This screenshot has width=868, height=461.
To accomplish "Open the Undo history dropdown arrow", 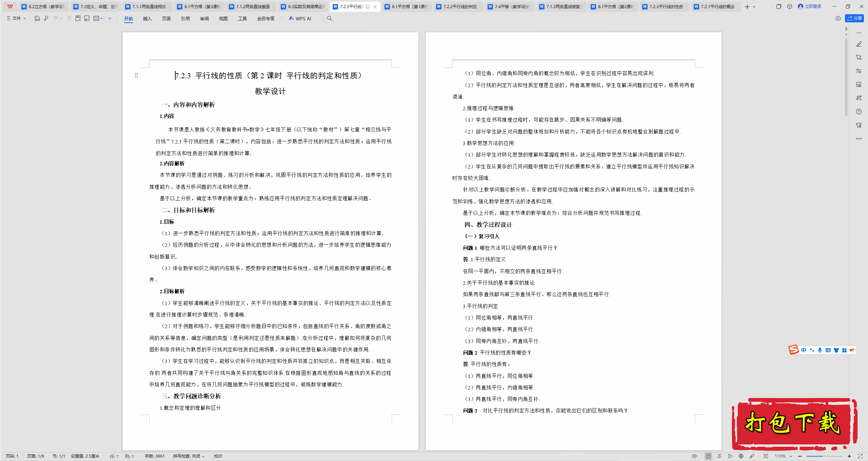I will [61, 18].
